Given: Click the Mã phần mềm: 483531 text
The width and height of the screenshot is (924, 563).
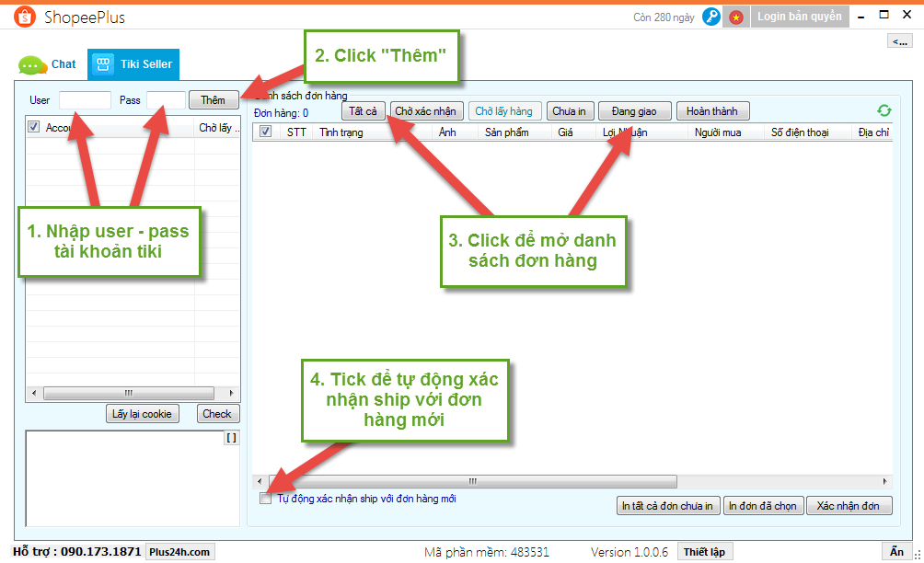Looking at the screenshot, I should pos(487,552).
